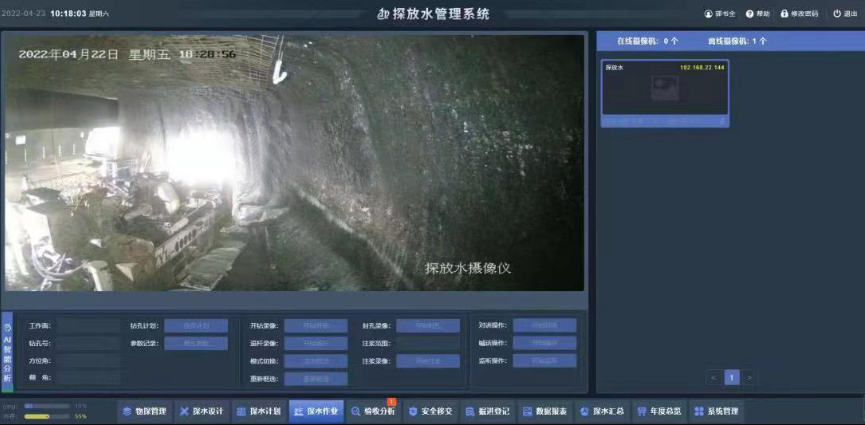This screenshot has height=425, width=865.
Task: Click the 方位角 input field
Action: (x=88, y=361)
